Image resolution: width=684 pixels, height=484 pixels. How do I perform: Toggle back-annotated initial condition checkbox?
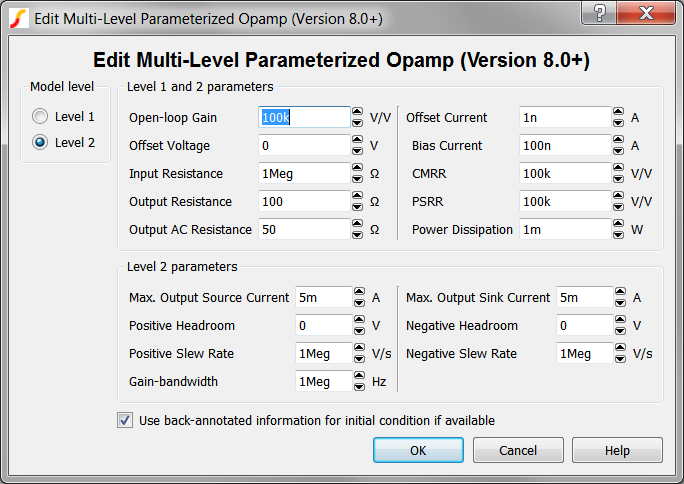tap(125, 420)
